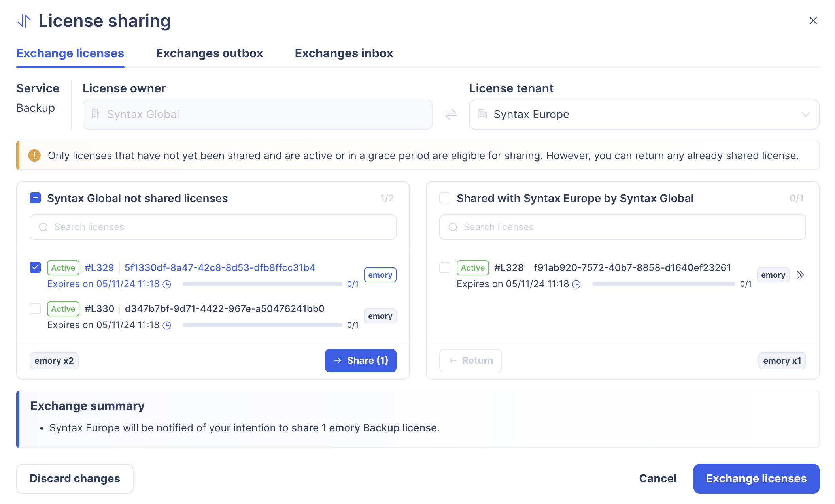Switch to the Exchanges outbox tab
Image resolution: width=835 pixels, height=504 pixels.
coord(209,53)
